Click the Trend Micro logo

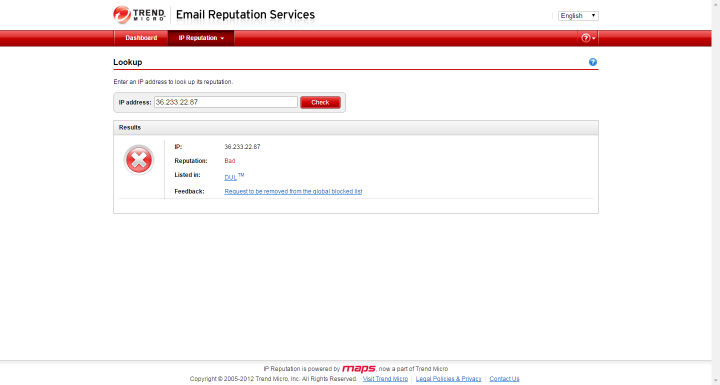pos(139,15)
